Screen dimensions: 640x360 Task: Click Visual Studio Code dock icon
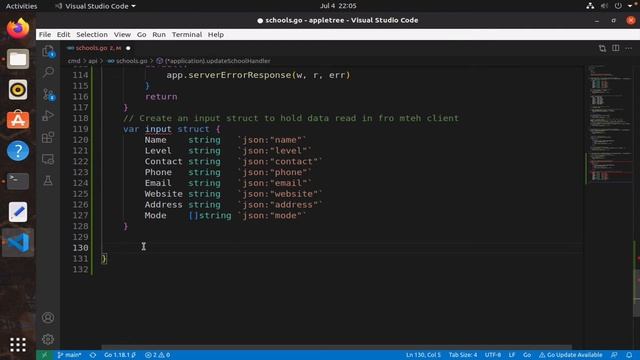[x=18, y=242]
